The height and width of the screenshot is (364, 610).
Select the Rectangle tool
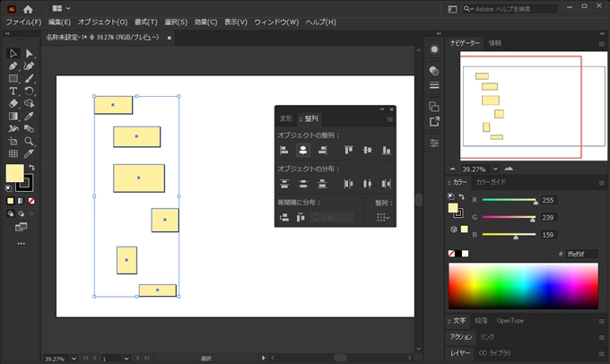(x=13, y=79)
